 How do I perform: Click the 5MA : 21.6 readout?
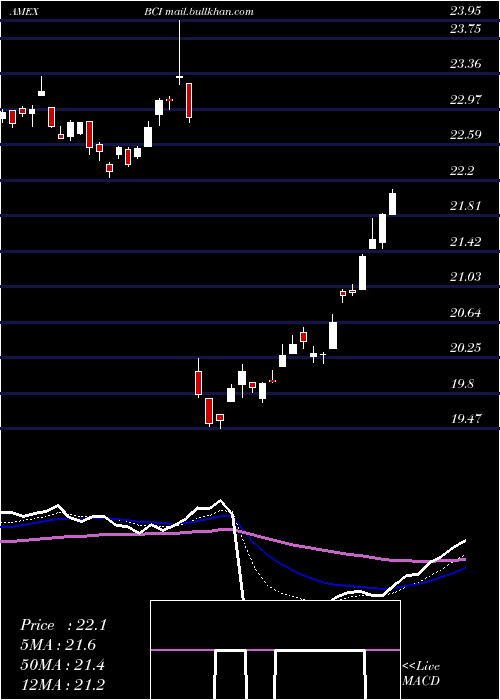point(58,645)
